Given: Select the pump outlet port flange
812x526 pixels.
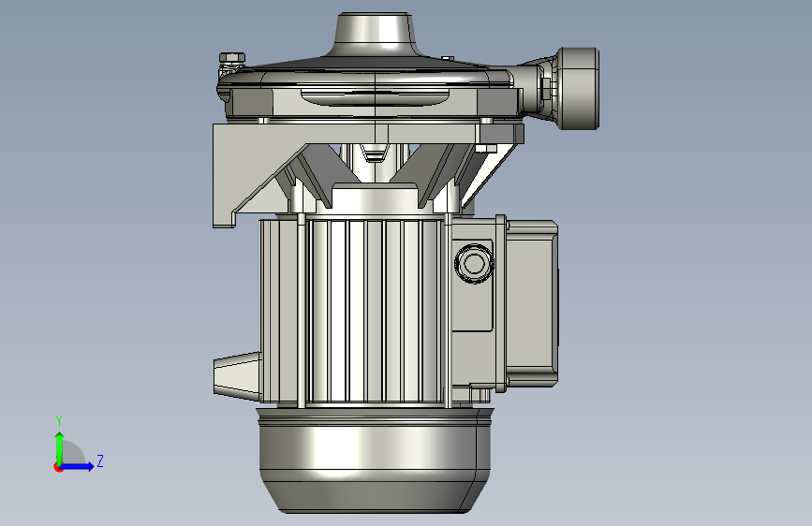Looking at the screenshot, I should [579, 89].
